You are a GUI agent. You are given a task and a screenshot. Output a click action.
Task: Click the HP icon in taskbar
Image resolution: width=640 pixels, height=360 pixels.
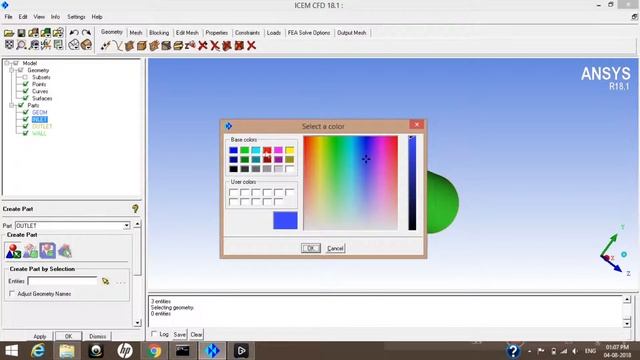pyautogui.click(x=125, y=351)
